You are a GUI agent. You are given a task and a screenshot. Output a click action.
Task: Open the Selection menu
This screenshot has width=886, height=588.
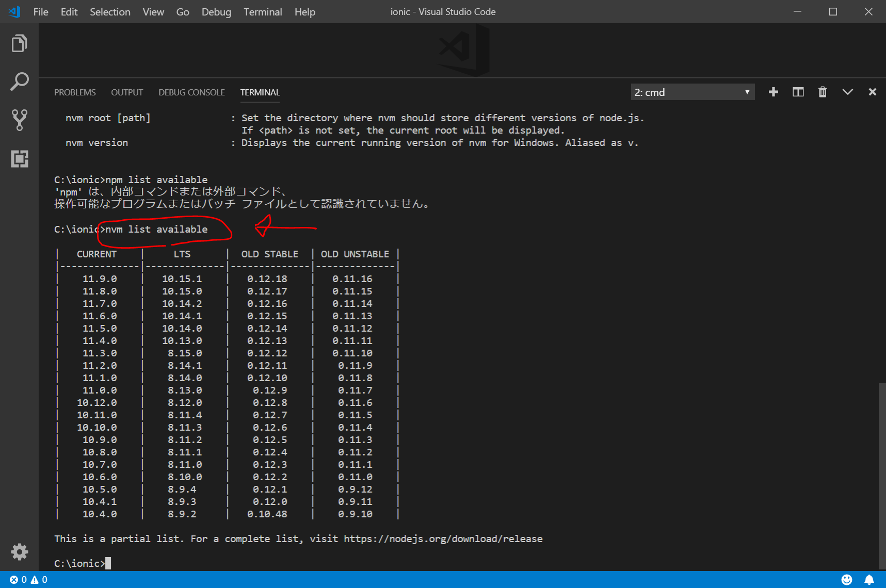click(x=110, y=12)
